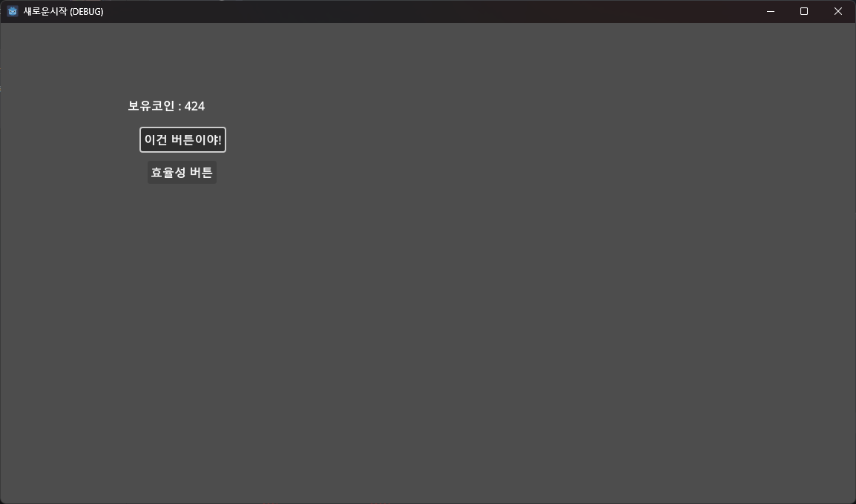Click the dash-shaped minimize icon
The image size is (856, 504).
pyautogui.click(x=770, y=11)
